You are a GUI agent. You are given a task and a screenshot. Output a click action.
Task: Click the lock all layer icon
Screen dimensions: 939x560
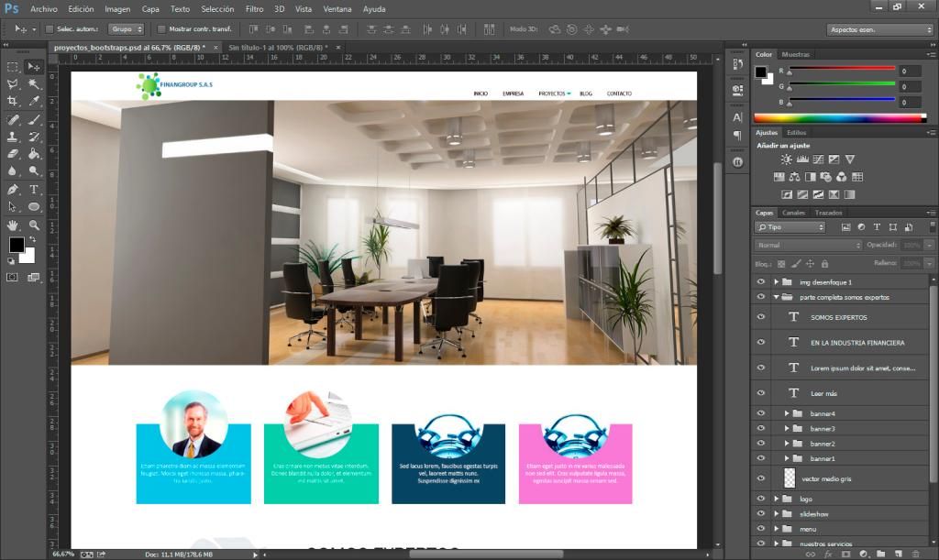click(824, 264)
